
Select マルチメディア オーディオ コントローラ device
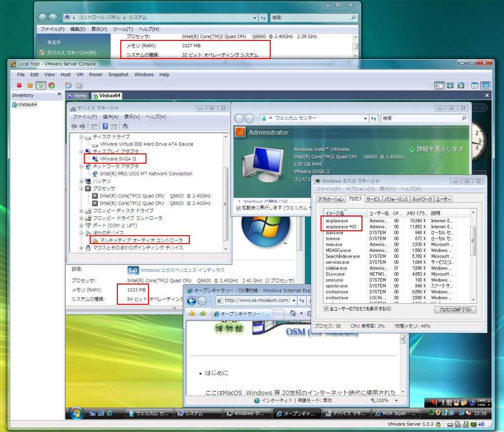(141, 240)
